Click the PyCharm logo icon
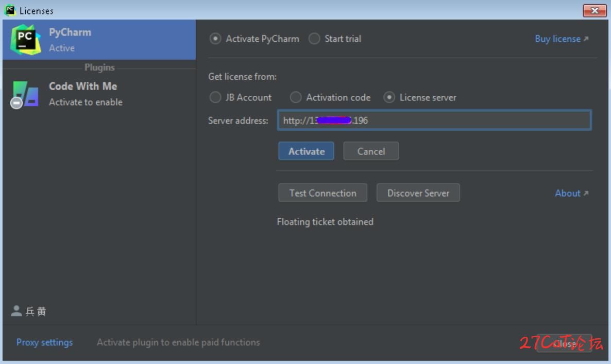The image size is (611, 364). coord(26,40)
